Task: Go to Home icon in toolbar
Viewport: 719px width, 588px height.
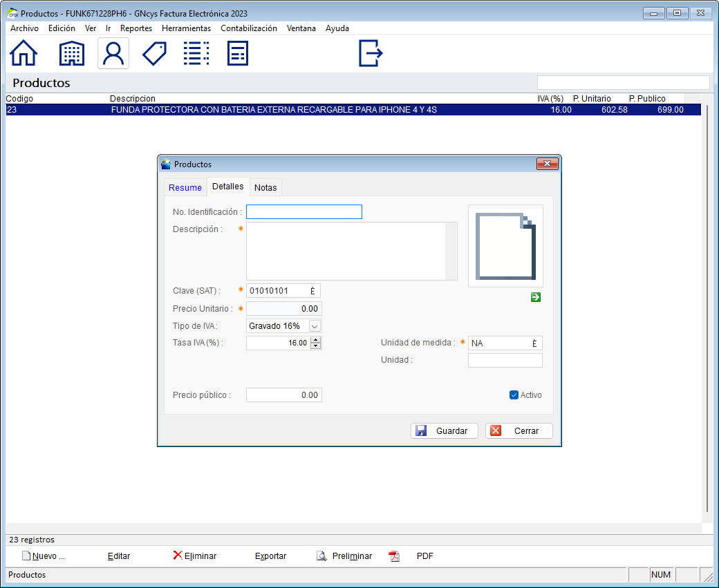Action: tap(24, 53)
